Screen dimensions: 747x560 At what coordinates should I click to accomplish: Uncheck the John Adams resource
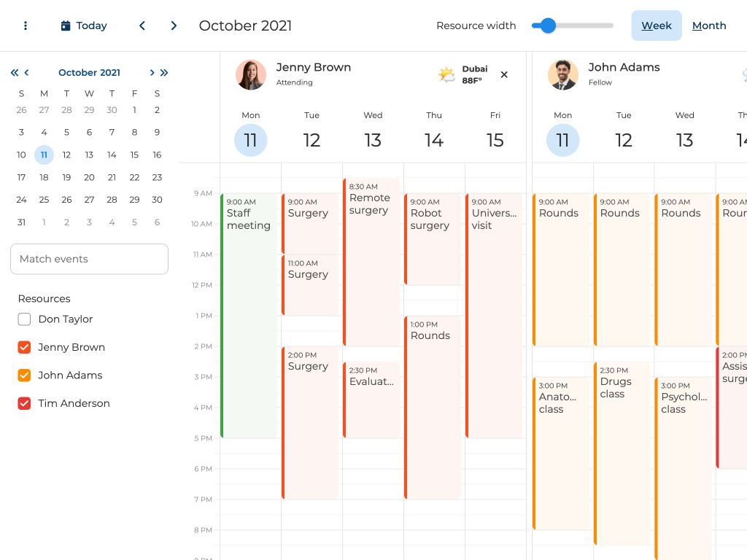pyautogui.click(x=24, y=376)
